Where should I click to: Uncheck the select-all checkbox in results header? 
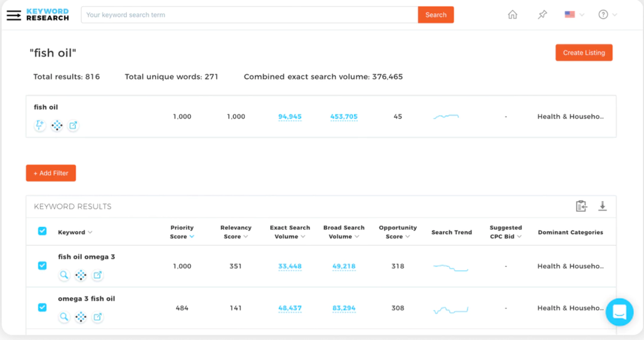pyautogui.click(x=42, y=230)
